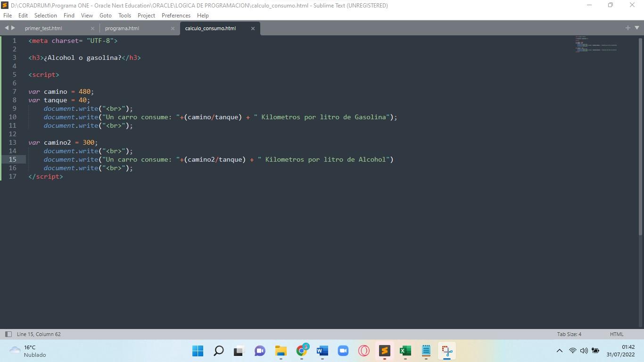Open Windows Search from taskbar
The height and width of the screenshot is (362, 644).
point(219,351)
